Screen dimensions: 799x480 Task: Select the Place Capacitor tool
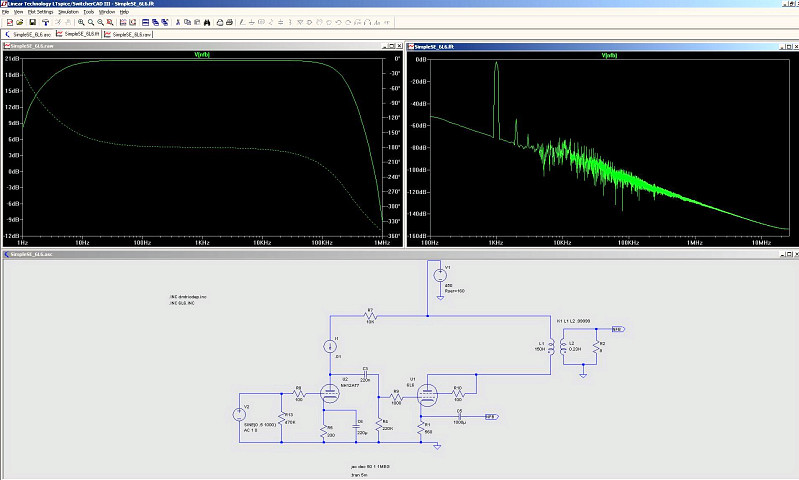tap(280, 22)
